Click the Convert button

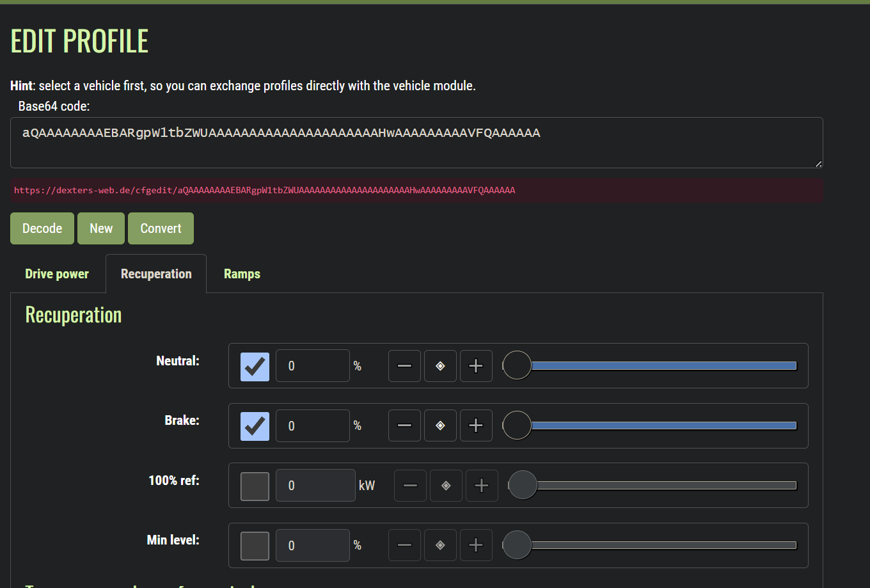tap(161, 228)
